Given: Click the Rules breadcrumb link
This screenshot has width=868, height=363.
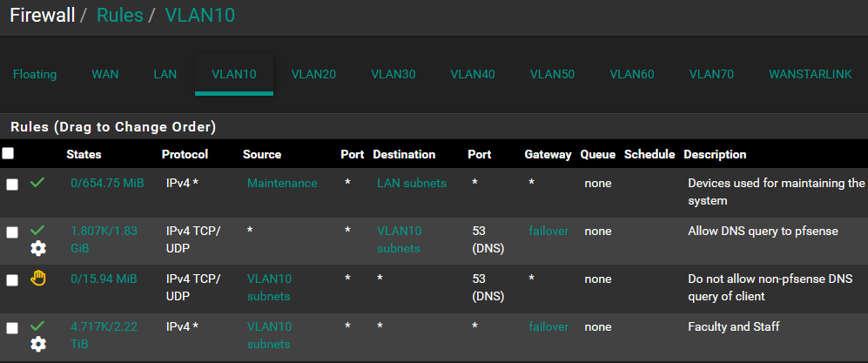Looking at the screenshot, I should (119, 16).
